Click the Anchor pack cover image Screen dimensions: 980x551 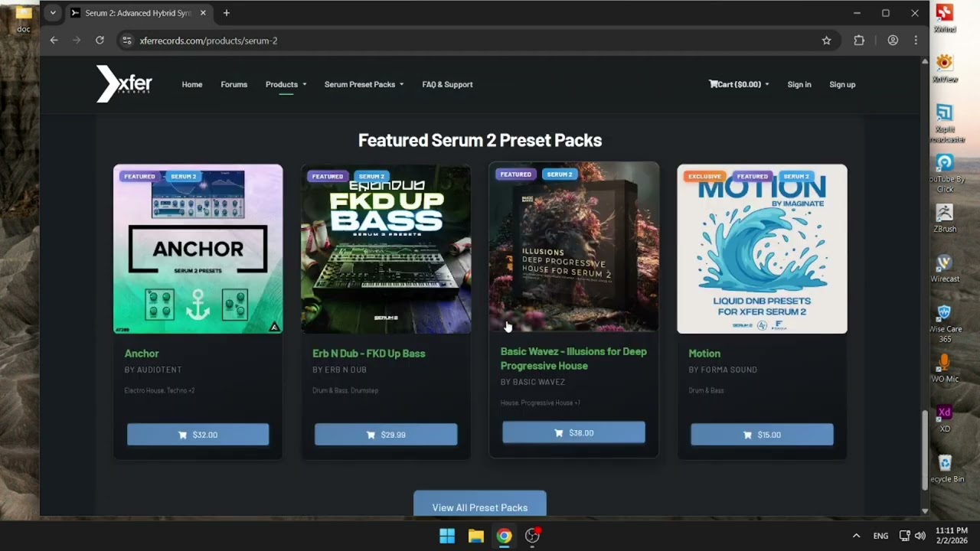tap(198, 249)
